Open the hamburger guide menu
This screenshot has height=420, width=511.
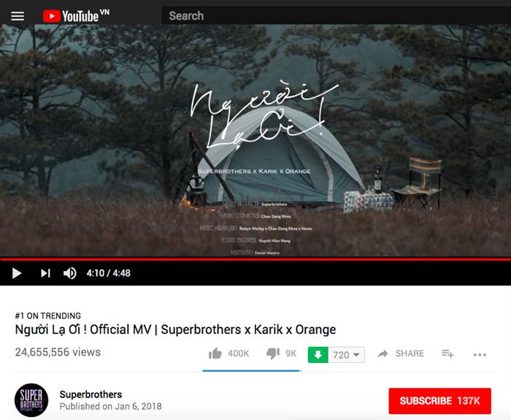coord(18,16)
